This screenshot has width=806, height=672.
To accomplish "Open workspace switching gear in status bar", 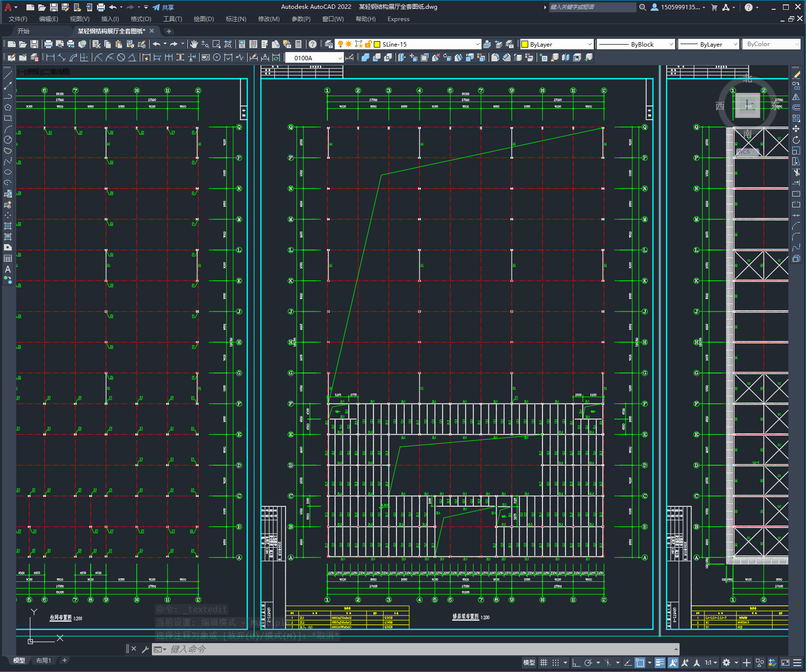I will (726, 663).
